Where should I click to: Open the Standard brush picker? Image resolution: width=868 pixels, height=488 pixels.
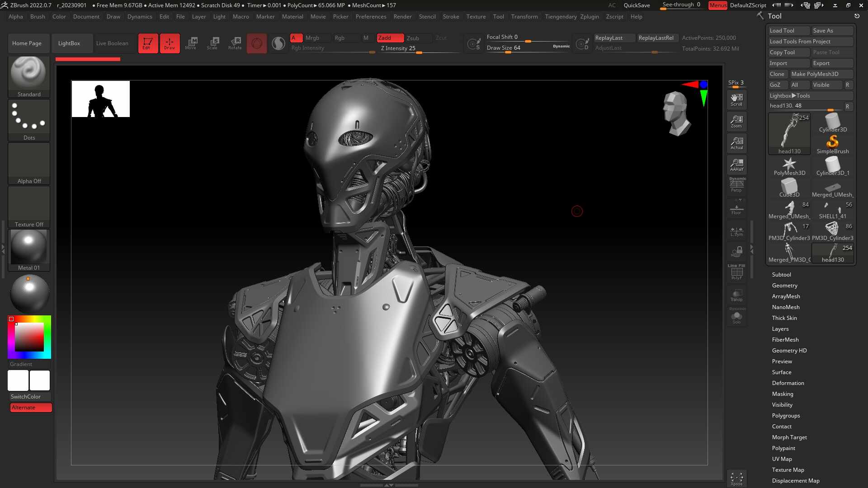[29, 77]
